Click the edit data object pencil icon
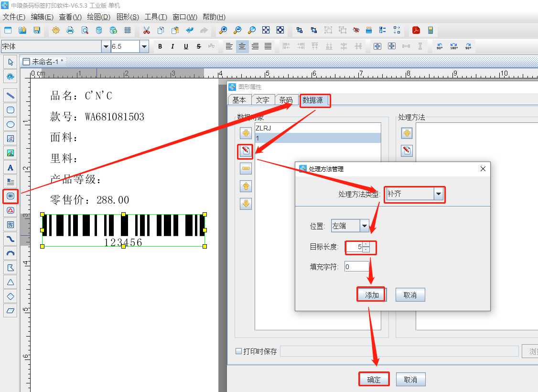This screenshot has height=392, width=538. pyautogui.click(x=246, y=152)
